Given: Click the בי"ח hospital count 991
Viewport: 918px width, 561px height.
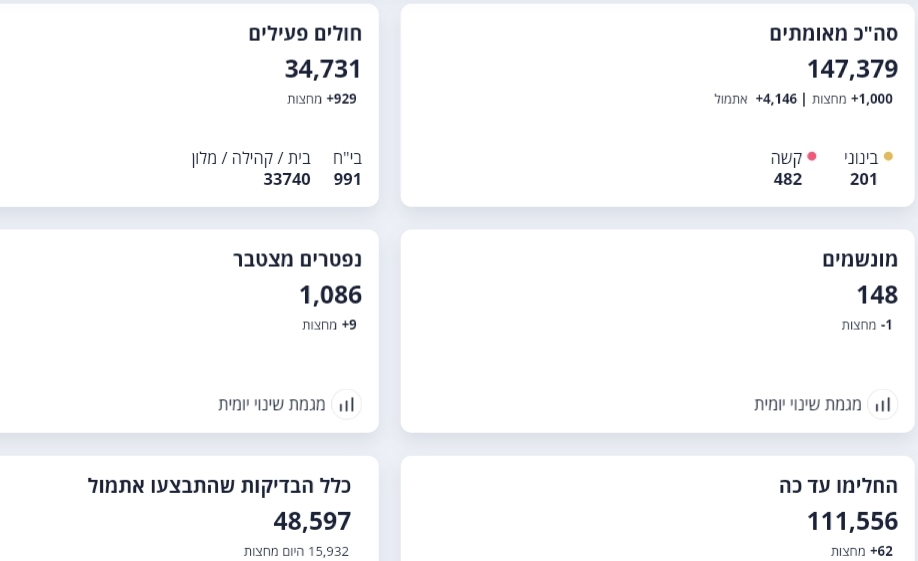Looking at the screenshot, I should pyautogui.click(x=347, y=179).
